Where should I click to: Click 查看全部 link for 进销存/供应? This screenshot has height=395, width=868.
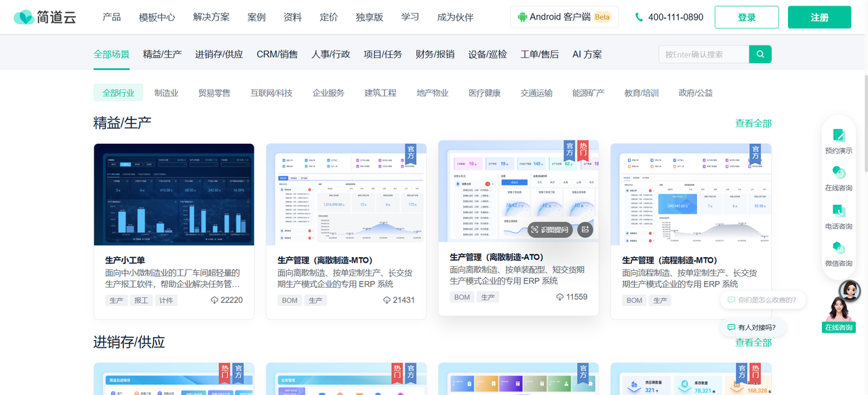pos(753,343)
